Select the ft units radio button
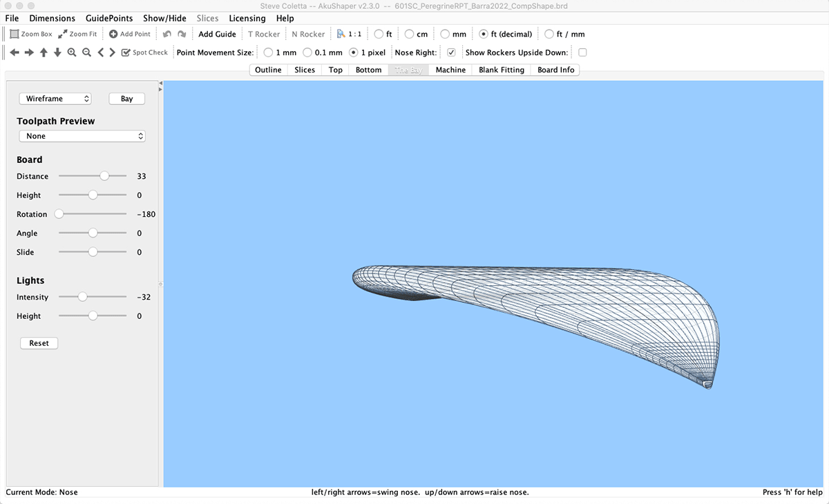The width and height of the screenshot is (829, 504). 379,34
